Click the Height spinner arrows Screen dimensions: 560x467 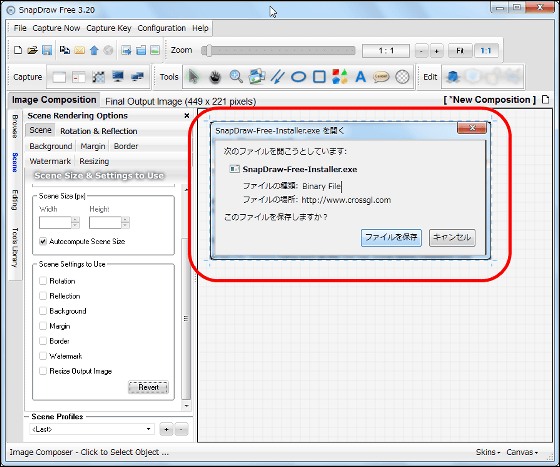(x=125, y=222)
